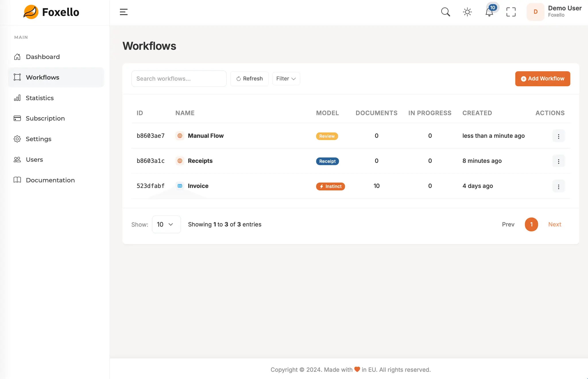Go to previous page with Prev

[x=508, y=224]
